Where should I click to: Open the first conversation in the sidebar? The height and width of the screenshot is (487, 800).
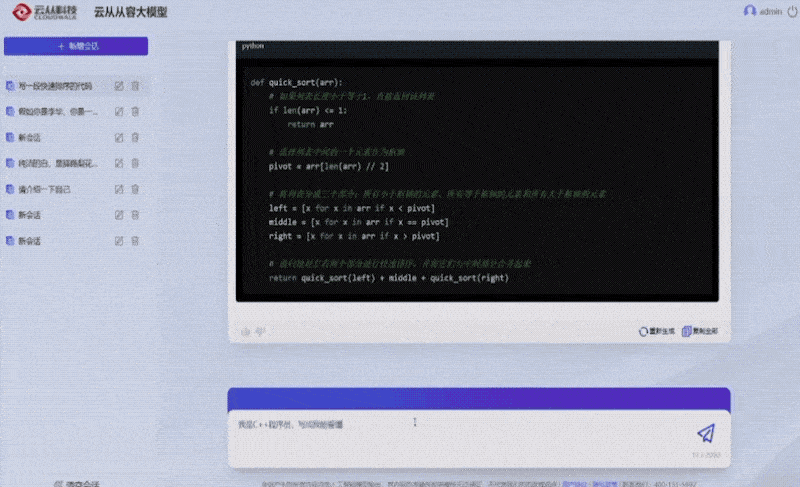coord(55,86)
